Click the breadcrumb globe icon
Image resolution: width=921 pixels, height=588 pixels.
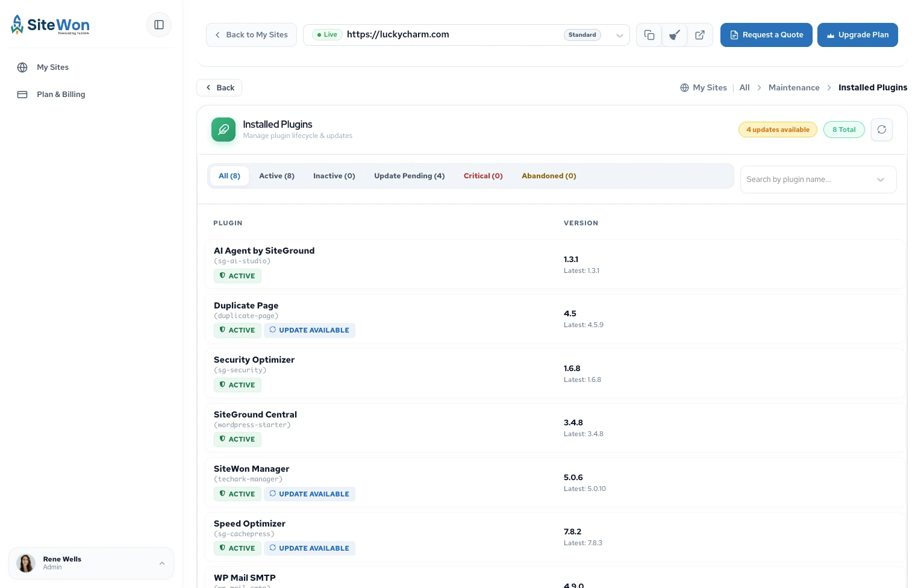click(x=684, y=88)
